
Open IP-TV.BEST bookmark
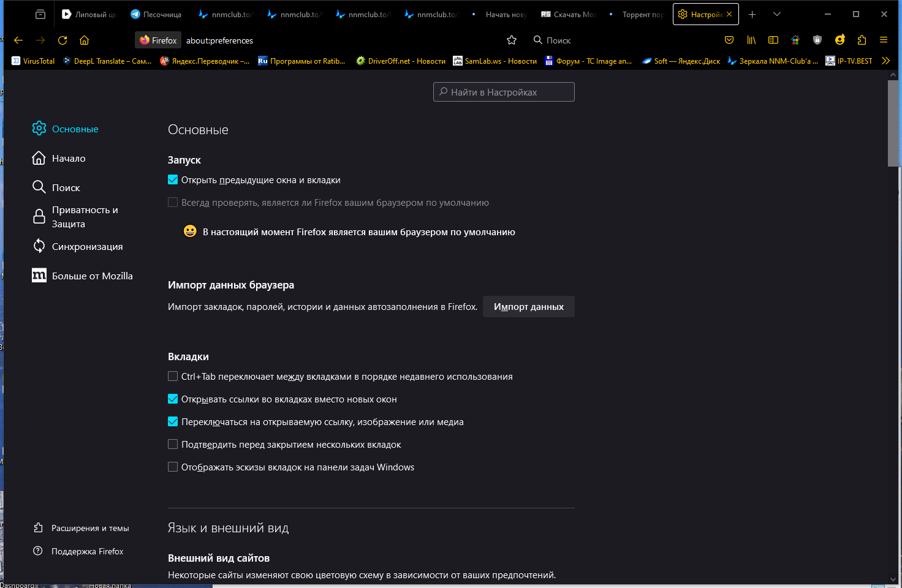[849, 61]
